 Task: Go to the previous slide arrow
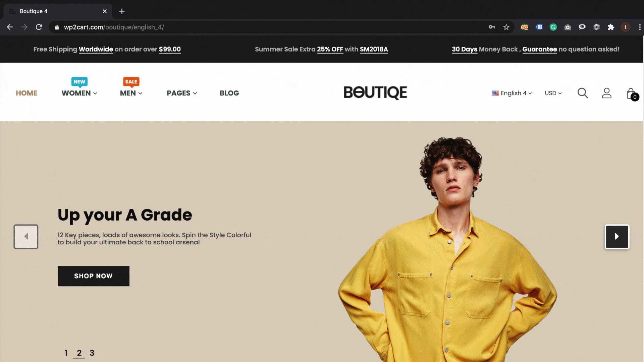coord(26,237)
